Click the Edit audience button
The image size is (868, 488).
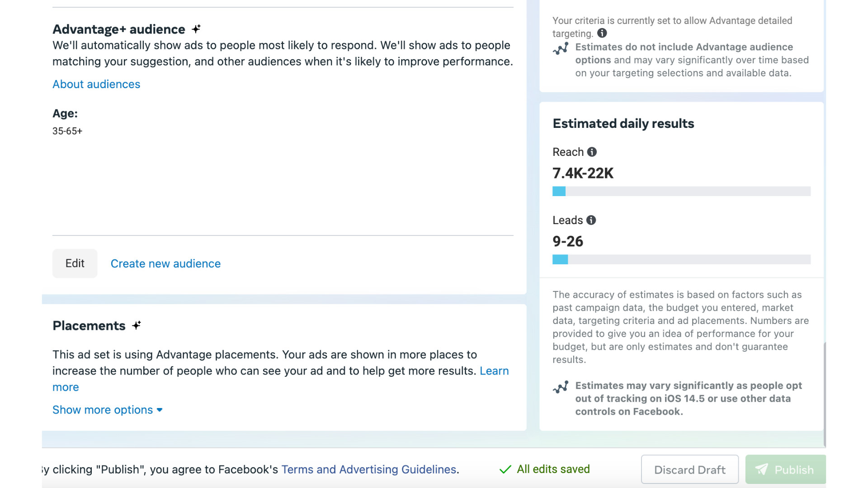point(75,263)
